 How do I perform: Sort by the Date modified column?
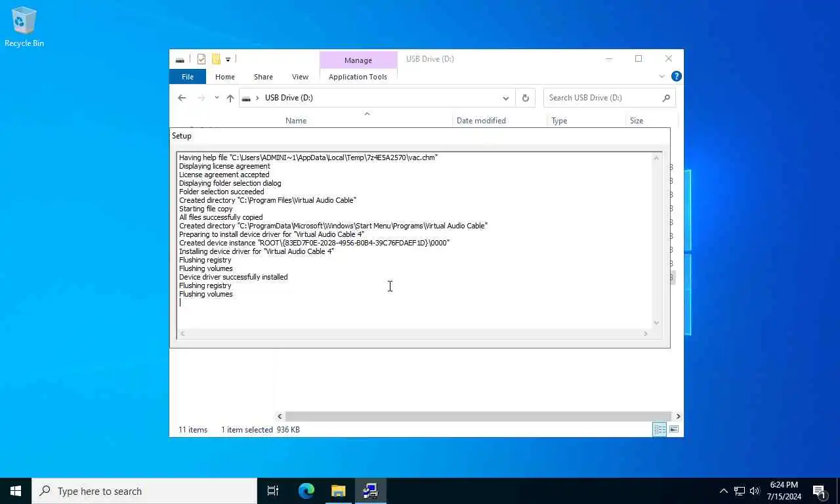(481, 121)
